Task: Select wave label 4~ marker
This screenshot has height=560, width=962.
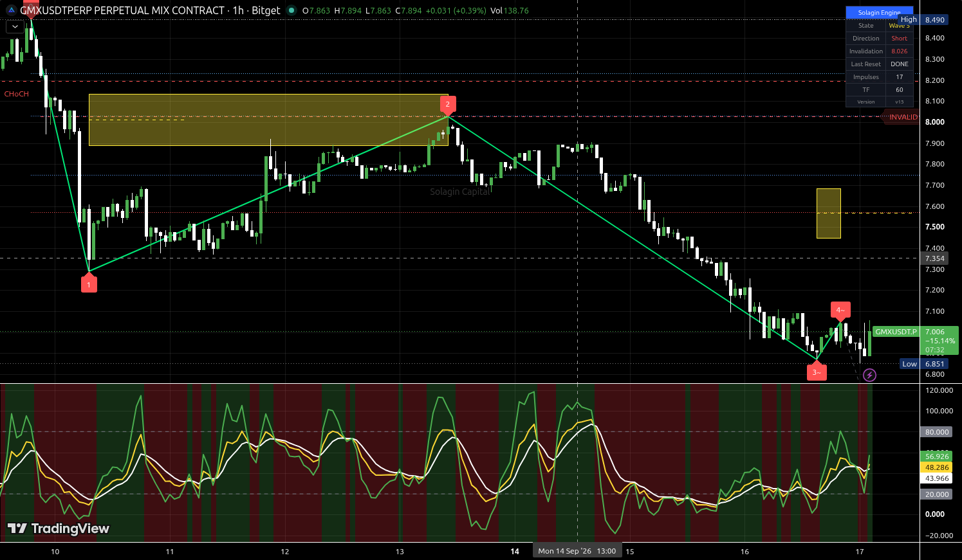Action: pyautogui.click(x=840, y=311)
